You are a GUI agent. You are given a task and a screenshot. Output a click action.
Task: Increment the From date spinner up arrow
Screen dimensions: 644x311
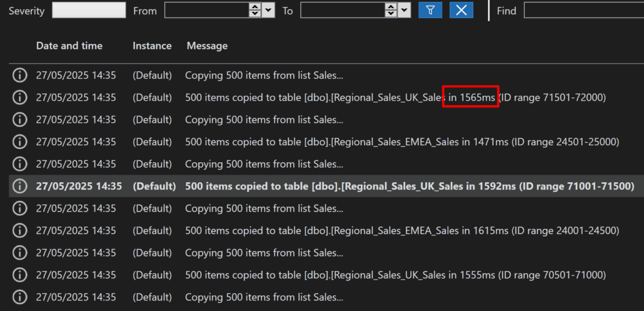pos(255,7)
